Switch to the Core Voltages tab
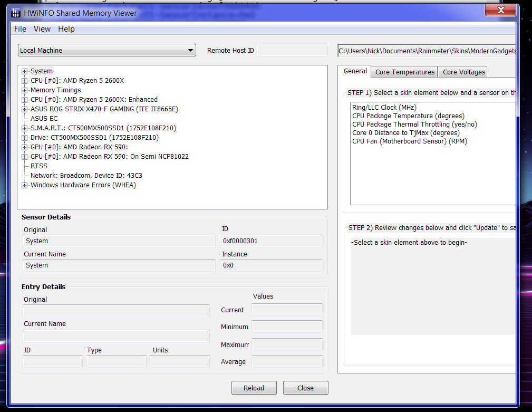Screen dimensions: 532x412 point(463,72)
